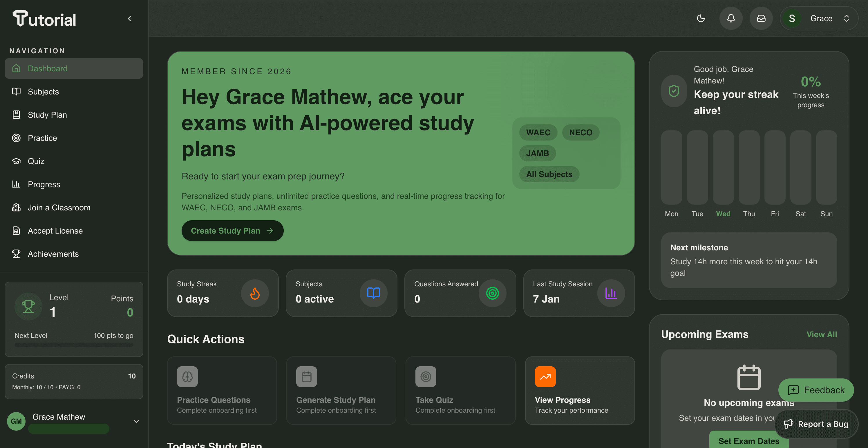The image size is (868, 448).
Task: Click the Study Streak flame icon
Action: pos(255,293)
